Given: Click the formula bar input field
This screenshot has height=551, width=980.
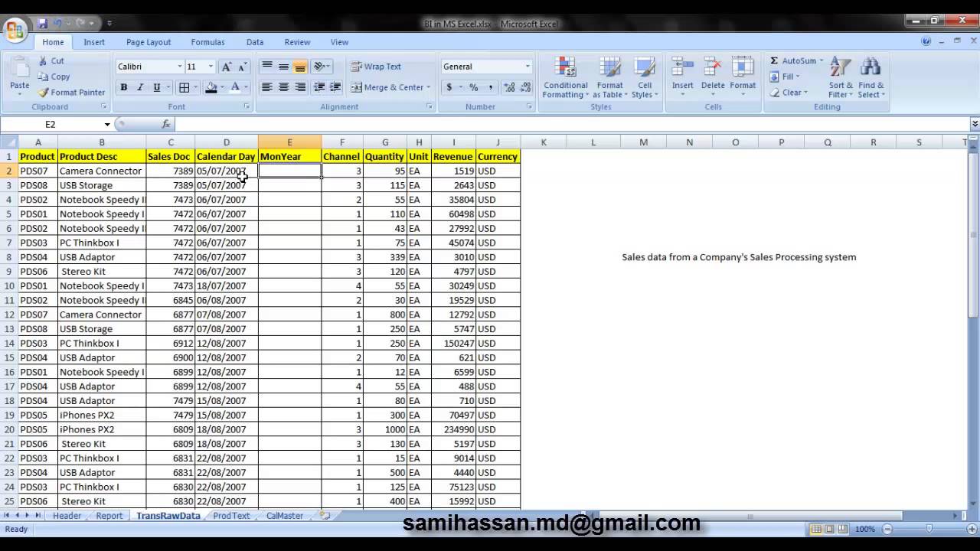Looking at the screenshot, I should click(x=572, y=124).
